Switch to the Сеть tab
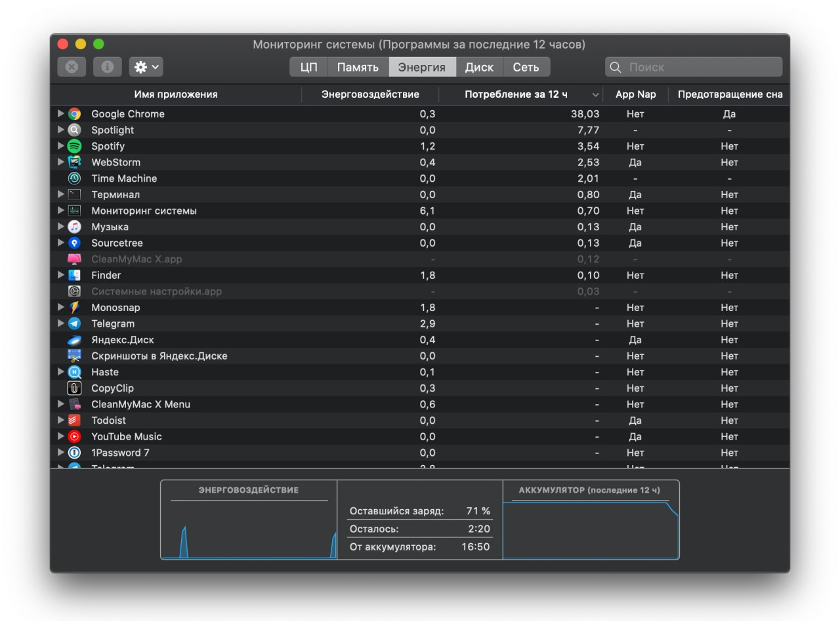The image size is (840, 639). pos(526,67)
